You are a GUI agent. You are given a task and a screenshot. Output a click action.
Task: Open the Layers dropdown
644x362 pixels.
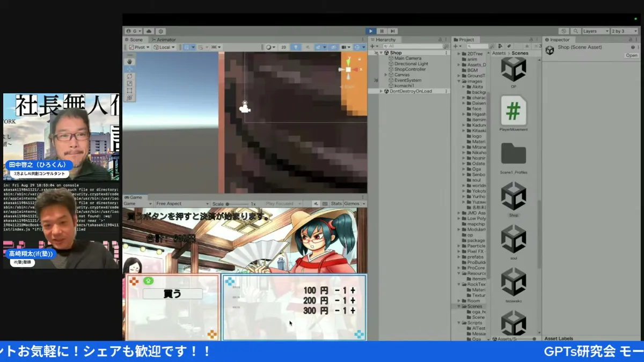coord(596,31)
